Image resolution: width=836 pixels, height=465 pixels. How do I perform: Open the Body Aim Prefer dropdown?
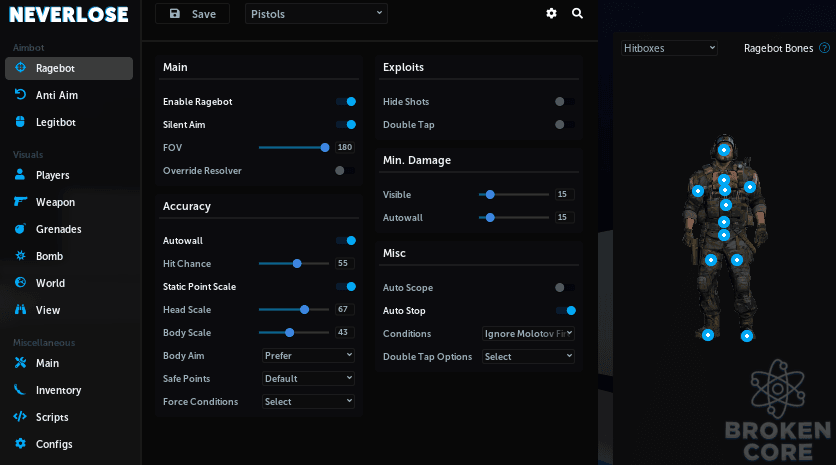tap(308, 355)
